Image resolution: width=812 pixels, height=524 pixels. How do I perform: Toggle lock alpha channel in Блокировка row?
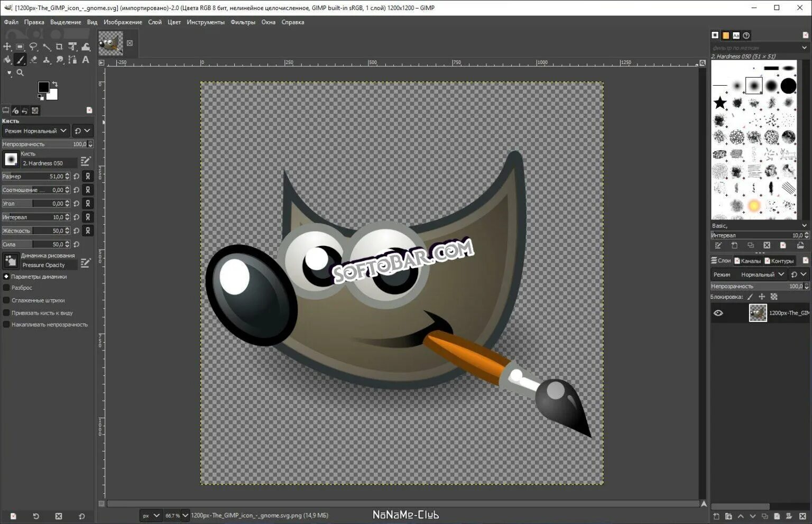tap(774, 297)
